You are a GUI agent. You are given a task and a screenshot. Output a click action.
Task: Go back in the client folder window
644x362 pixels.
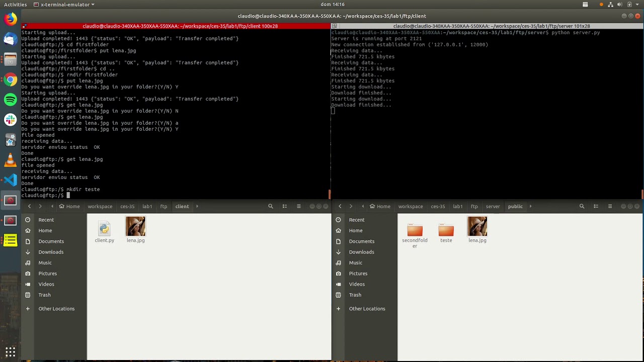[29, 206]
